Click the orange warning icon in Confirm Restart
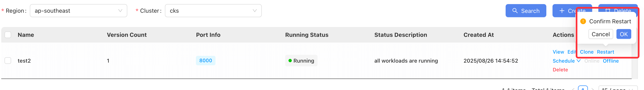 coord(583,21)
